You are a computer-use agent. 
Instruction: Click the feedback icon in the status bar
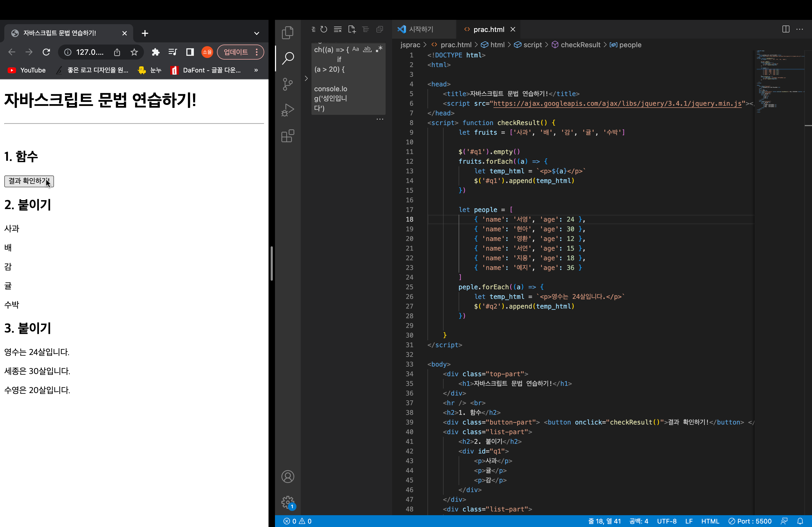tap(784, 521)
